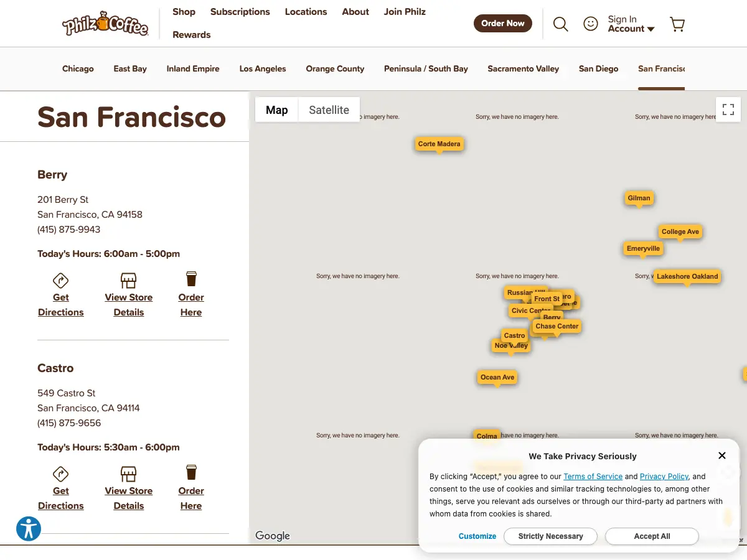Image resolution: width=747 pixels, height=560 pixels.
Task: Click the Order Now button
Action: pyautogui.click(x=503, y=24)
